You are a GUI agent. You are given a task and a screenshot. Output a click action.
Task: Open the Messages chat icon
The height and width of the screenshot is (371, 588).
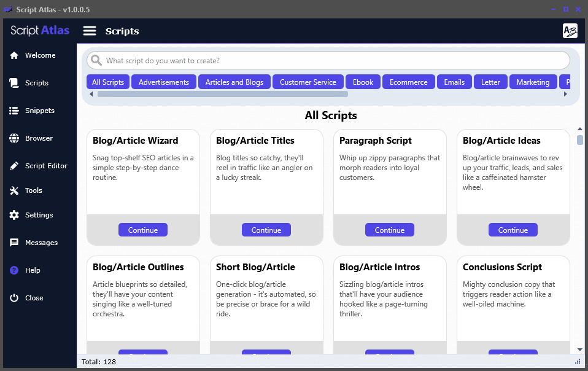(x=14, y=242)
